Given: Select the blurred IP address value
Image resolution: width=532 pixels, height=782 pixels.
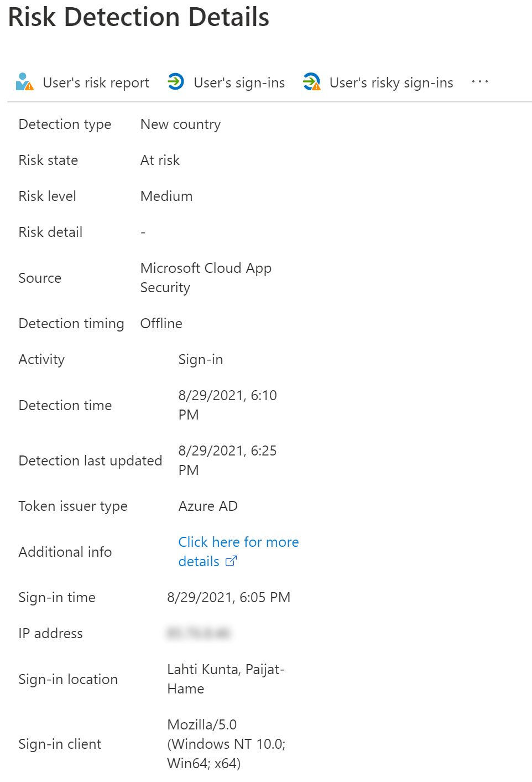Looking at the screenshot, I should click(x=199, y=633).
